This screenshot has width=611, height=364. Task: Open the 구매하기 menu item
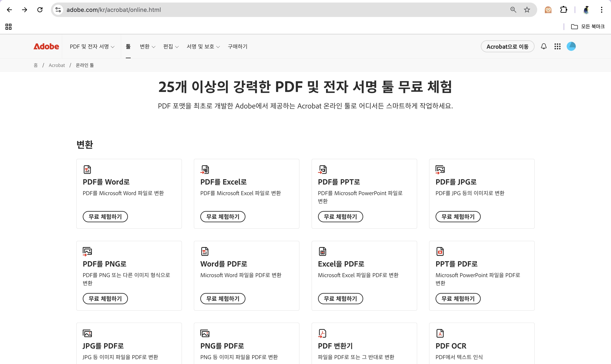tap(237, 47)
